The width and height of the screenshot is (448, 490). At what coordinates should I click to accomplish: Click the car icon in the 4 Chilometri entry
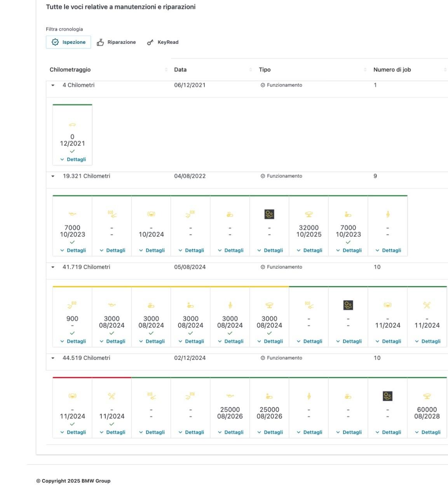pos(72,125)
